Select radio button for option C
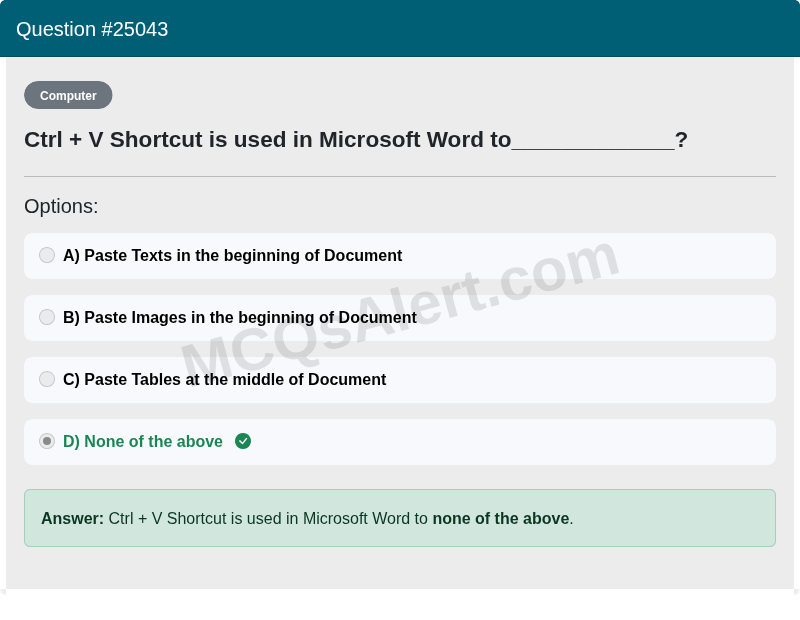Screen dimensions: 800x620 click(47, 379)
